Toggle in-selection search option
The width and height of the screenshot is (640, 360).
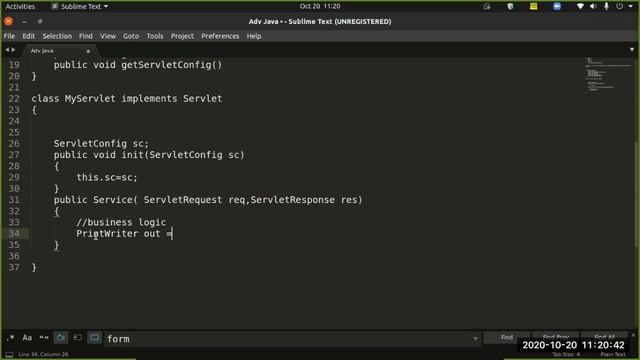(x=78, y=338)
